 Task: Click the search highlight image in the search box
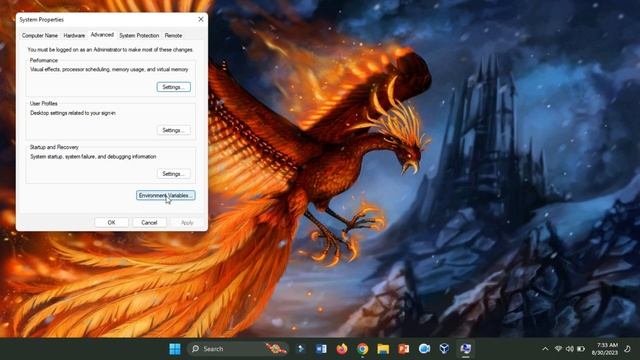tap(276, 349)
